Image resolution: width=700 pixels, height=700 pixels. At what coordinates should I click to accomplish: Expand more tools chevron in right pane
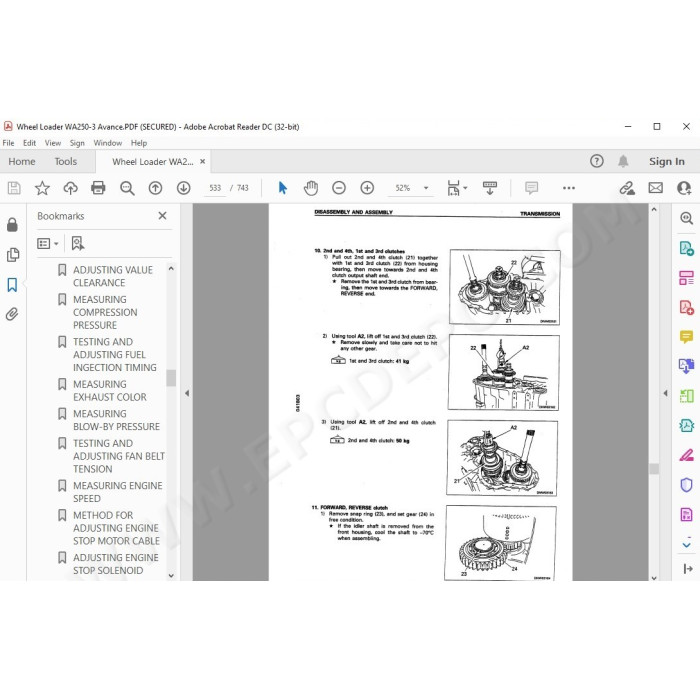pyautogui.click(x=686, y=545)
